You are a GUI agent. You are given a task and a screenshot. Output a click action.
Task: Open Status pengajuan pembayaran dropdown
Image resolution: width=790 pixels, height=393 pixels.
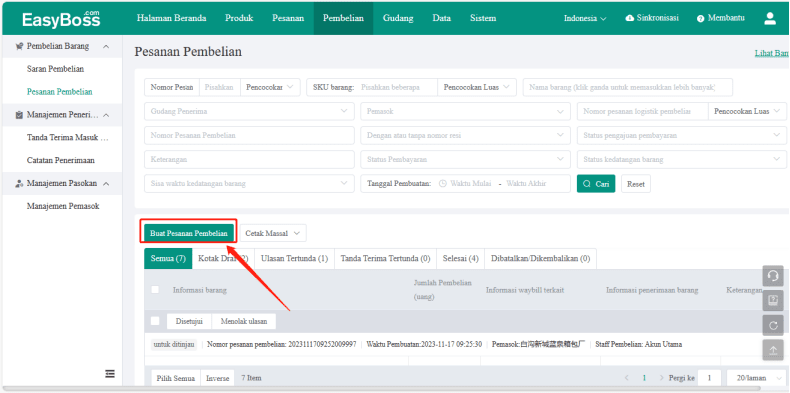682,136
